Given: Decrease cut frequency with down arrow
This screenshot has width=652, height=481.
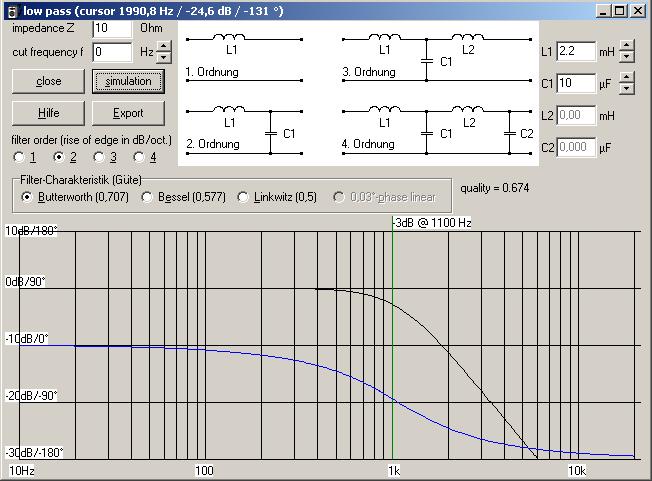Looking at the screenshot, I should [164, 57].
